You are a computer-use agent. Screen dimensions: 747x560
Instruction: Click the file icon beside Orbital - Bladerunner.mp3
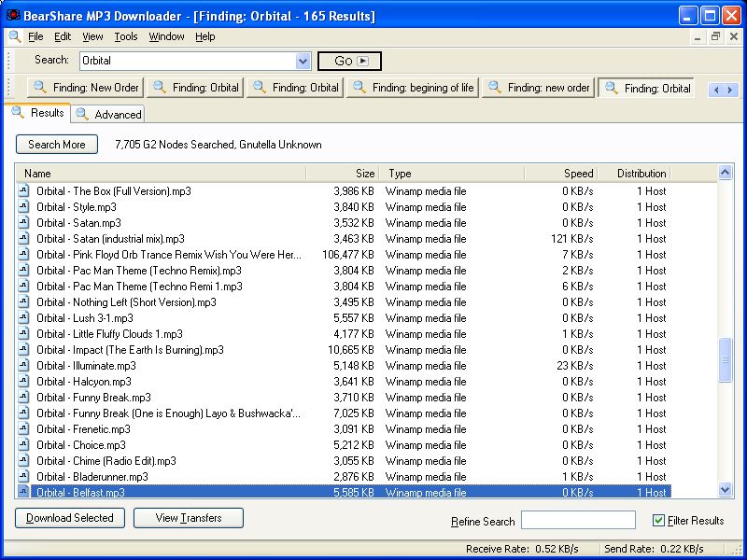click(24, 477)
